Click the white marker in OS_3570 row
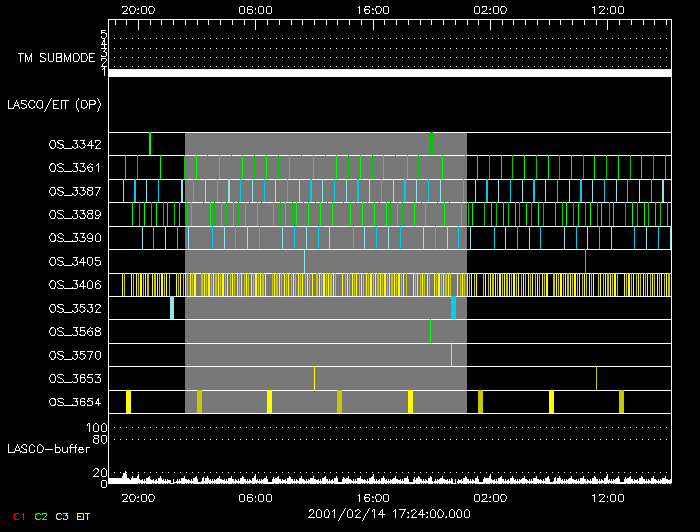The width and height of the screenshot is (700, 532). (451, 355)
